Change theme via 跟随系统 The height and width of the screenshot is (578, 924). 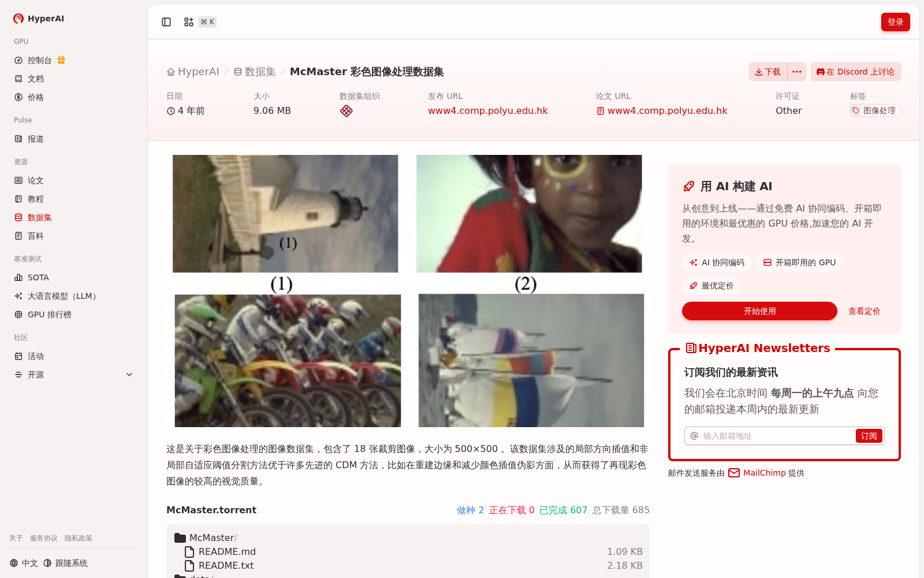tap(65, 563)
